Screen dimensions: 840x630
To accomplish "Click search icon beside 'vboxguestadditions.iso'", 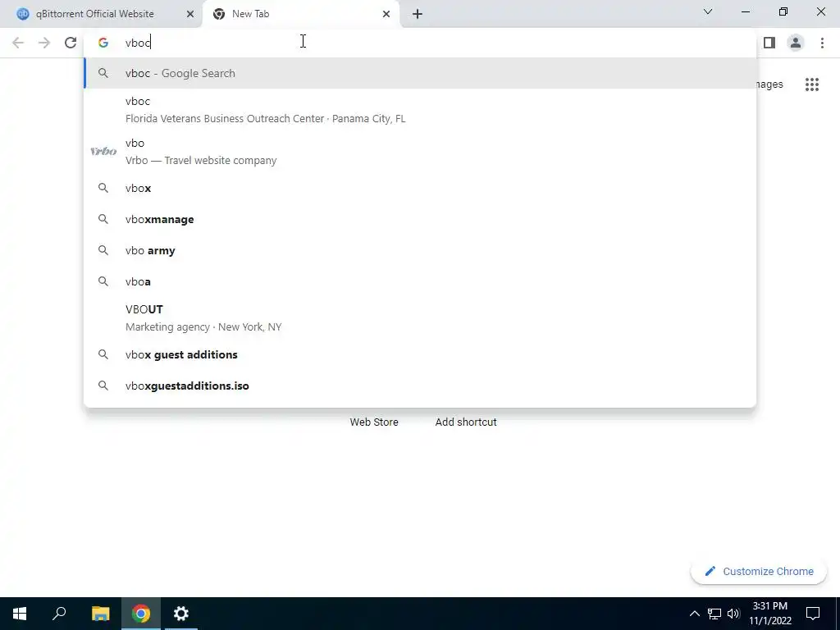I will coord(103,386).
